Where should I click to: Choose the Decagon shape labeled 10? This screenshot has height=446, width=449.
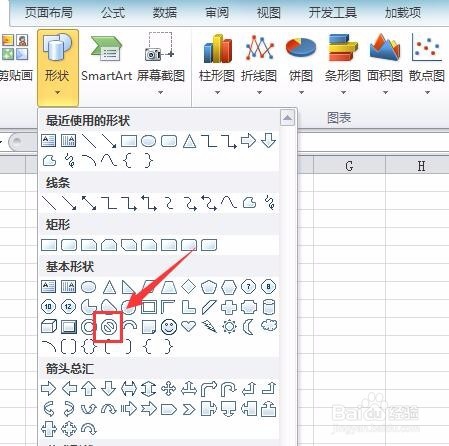click(48, 307)
